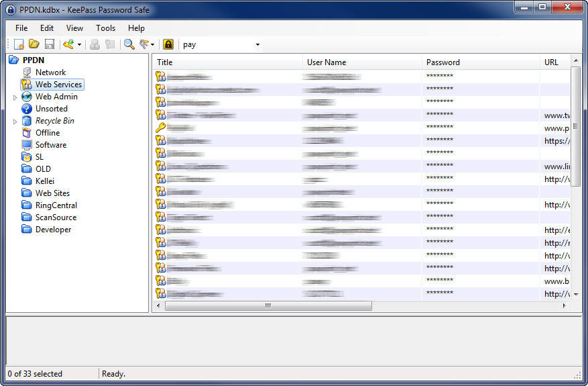The height and width of the screenshot is (386, 588).
Task: Sort entries by URL column header
Action: click(555, 62)
